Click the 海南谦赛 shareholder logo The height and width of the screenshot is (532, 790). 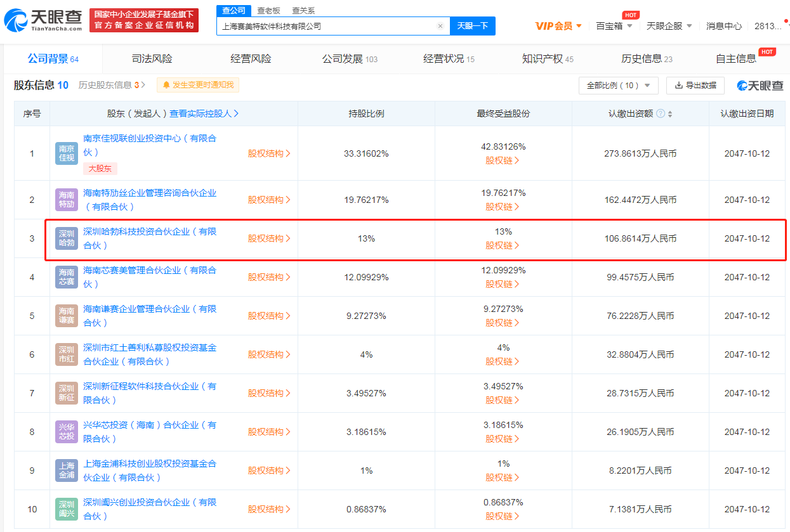coord(66,316)
